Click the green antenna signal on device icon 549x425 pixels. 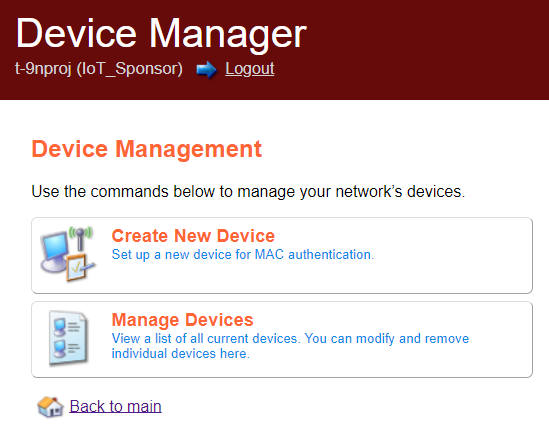pyautogui.click(x=81, y=232)
